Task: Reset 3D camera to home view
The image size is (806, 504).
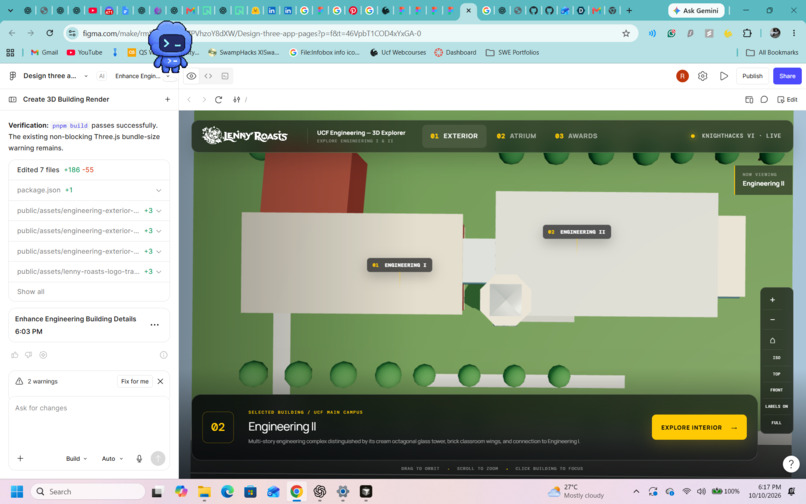Action: pyautogui.click(x=772, y=340)
